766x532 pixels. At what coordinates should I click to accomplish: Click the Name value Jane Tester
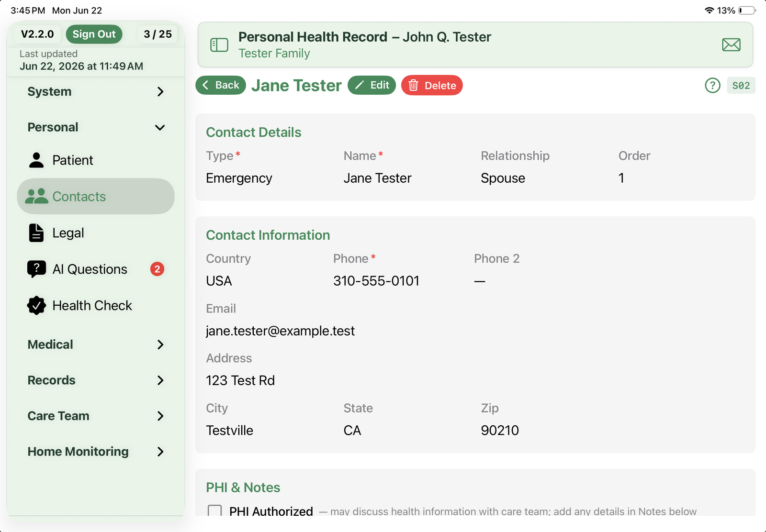coord(377,178)
